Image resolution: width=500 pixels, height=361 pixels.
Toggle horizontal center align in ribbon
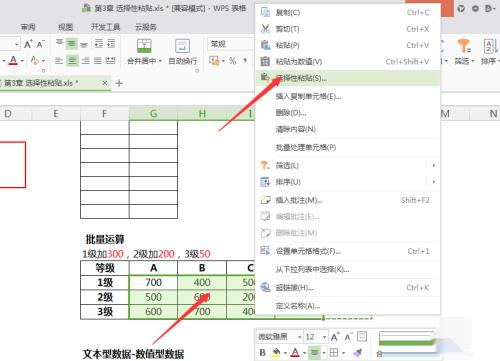click(x=72, y=61)
